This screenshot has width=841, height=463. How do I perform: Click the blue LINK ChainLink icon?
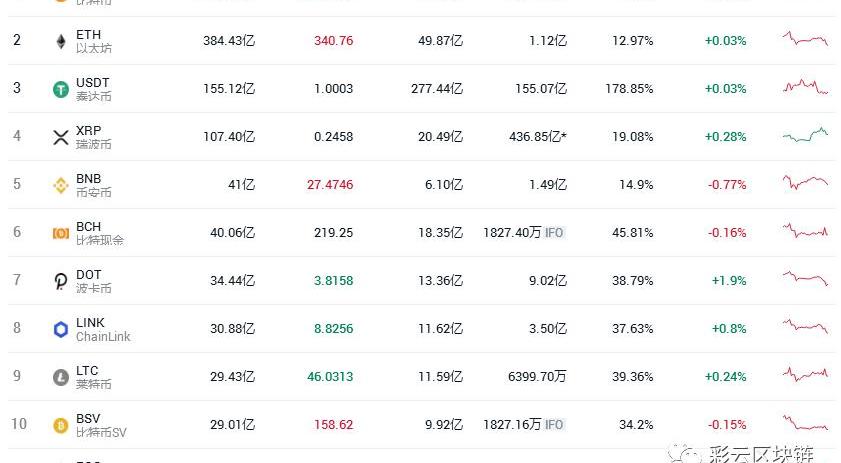tap(60, 329)
